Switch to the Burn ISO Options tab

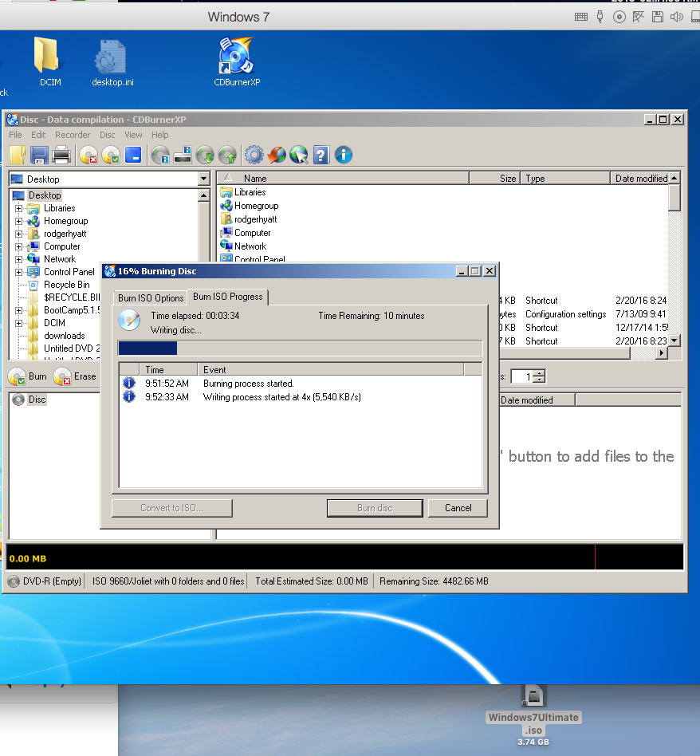point(151,298)
